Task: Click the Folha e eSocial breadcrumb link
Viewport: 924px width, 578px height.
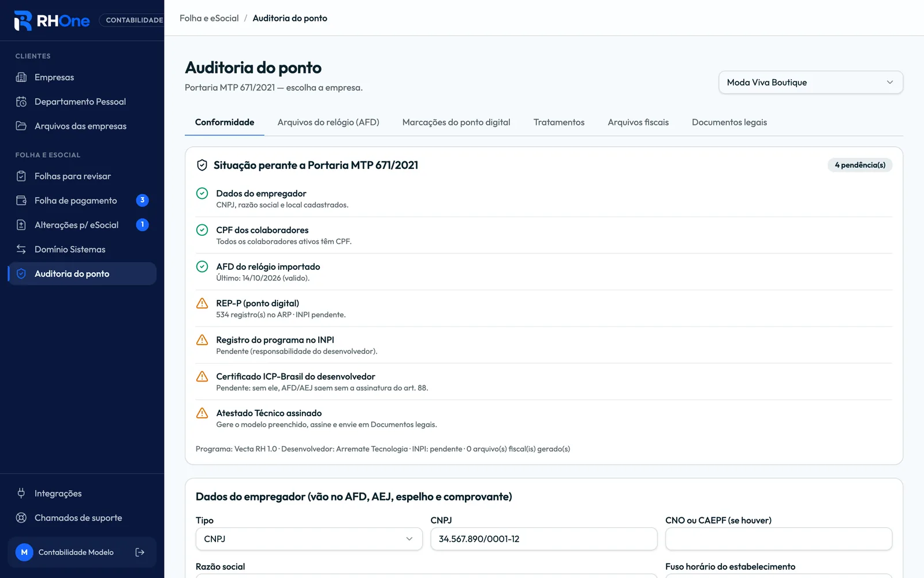Action: click(x=209, y=18)
